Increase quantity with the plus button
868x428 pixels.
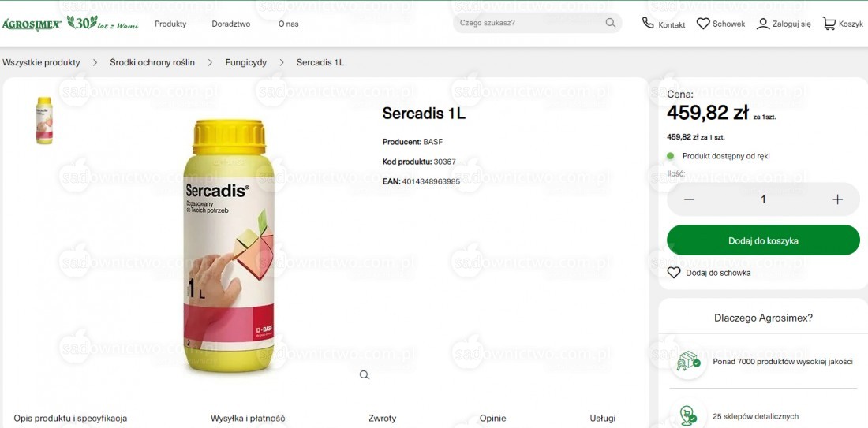[837, 199]
